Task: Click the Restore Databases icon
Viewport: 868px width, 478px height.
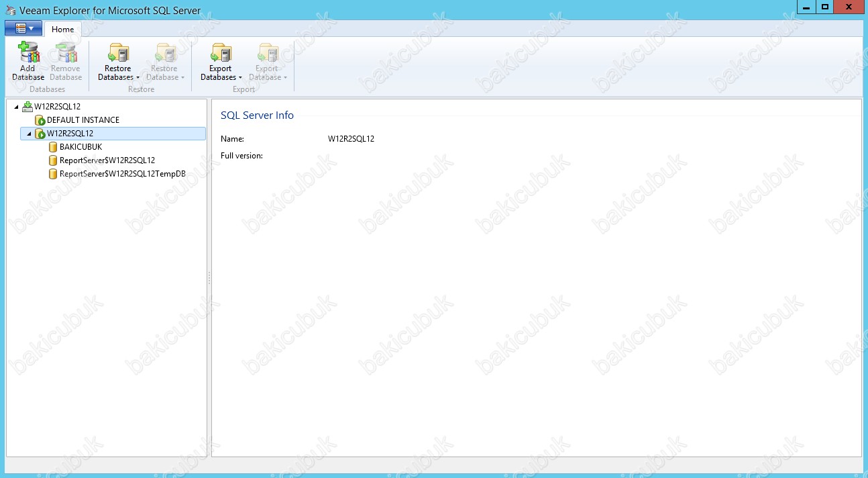Action: click(118, 52)
